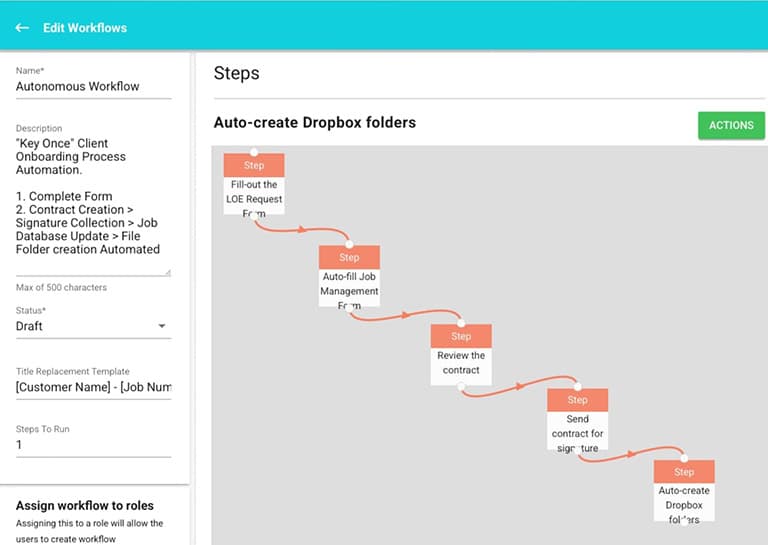
Task: Click the back arrow in header
Action: pyautogui.click(x=22, y=27)
